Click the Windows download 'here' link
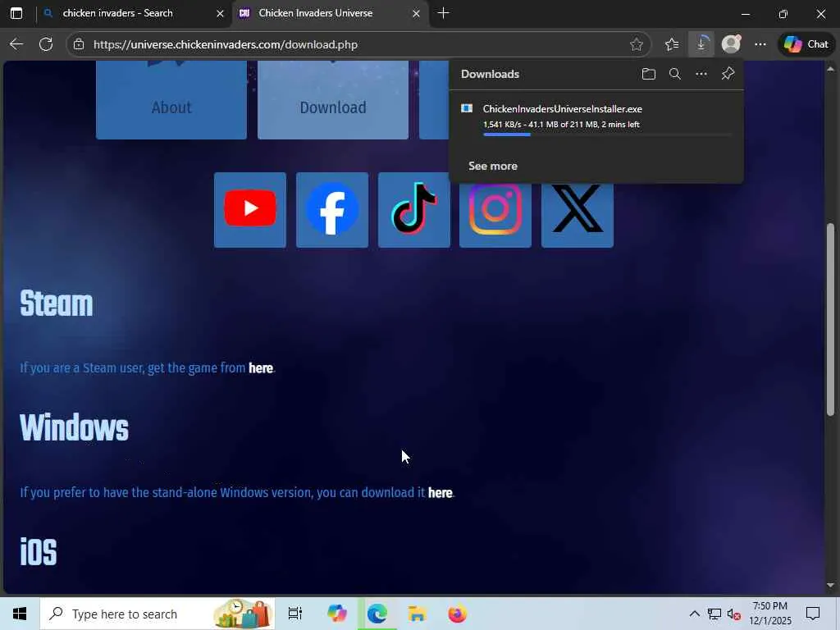 (441, 492)
